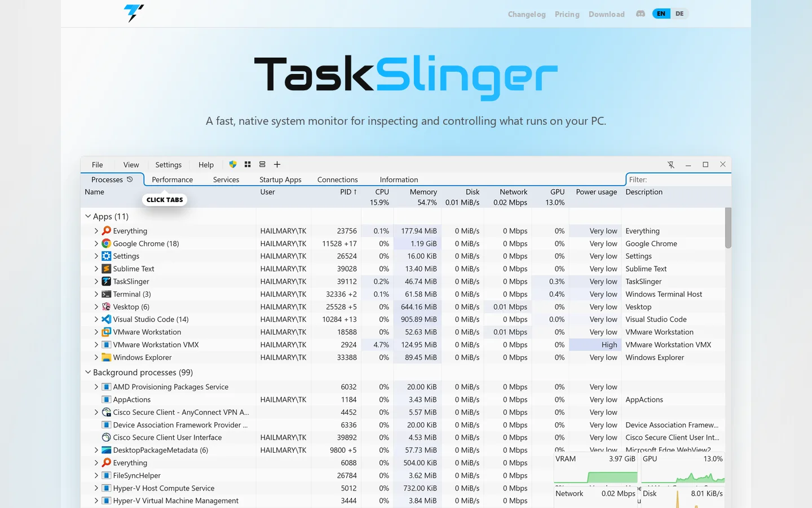Open the Startup Apps tab
812x508 pixels.
[x=280, y=179]
